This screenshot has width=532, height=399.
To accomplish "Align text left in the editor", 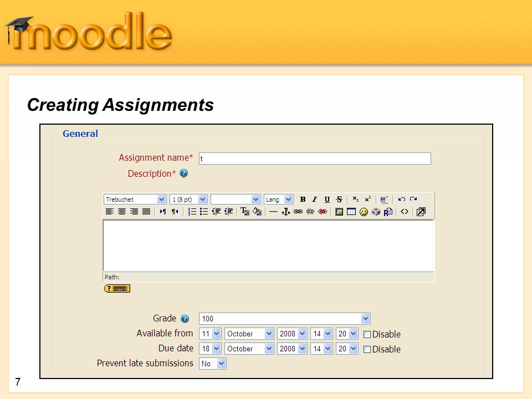I will pyautogui.click(x=109, y=212).
